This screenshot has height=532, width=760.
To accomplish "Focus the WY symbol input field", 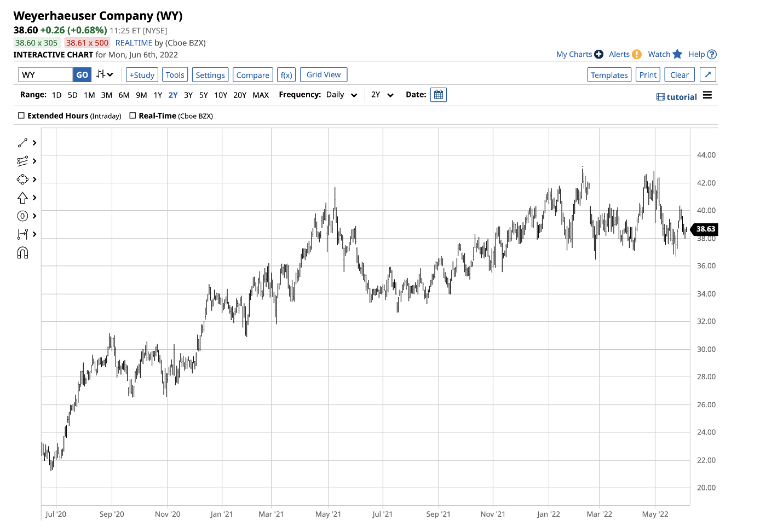I will [x=45, y=74].
